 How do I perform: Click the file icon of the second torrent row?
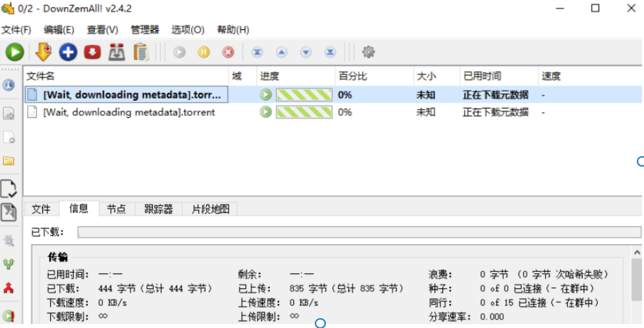click(32, 112)
